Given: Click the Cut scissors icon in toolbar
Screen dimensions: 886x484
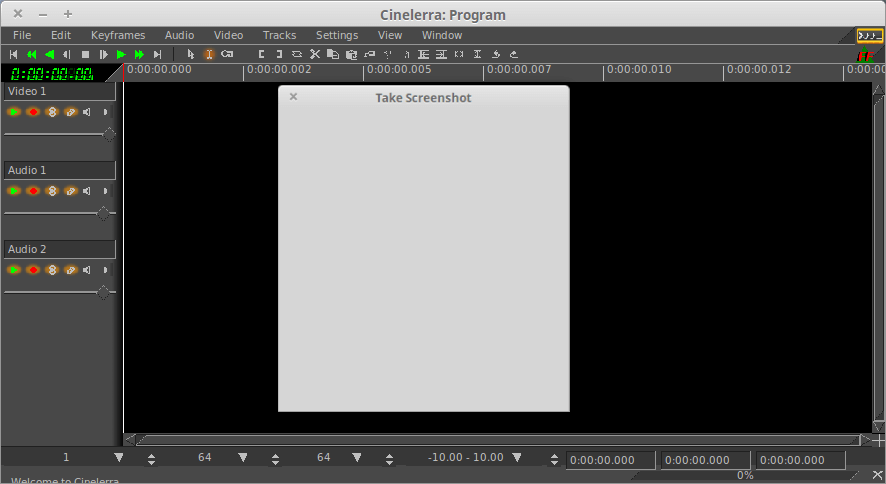Looking at the screenshot, I should click(314, 54).
